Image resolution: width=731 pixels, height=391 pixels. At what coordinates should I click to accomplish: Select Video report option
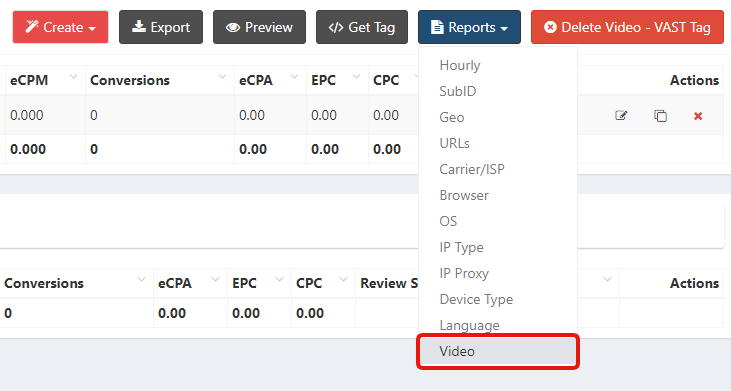coord(498,351)
